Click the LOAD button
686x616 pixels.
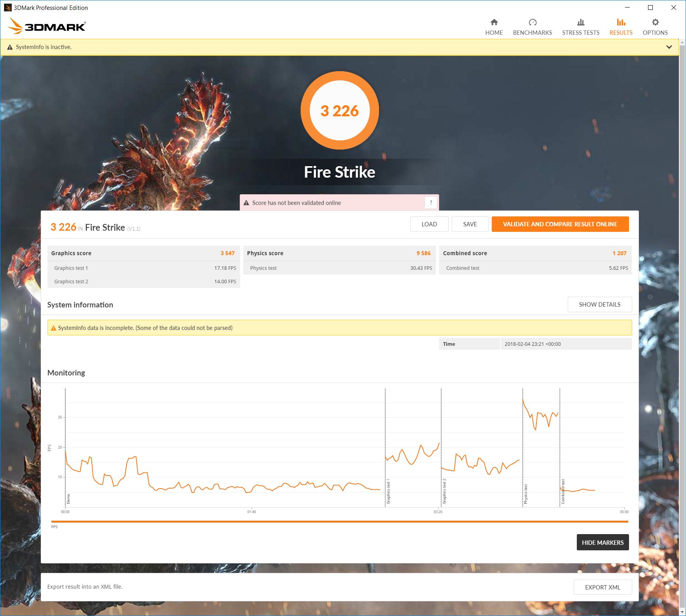[x=429, y=224]
